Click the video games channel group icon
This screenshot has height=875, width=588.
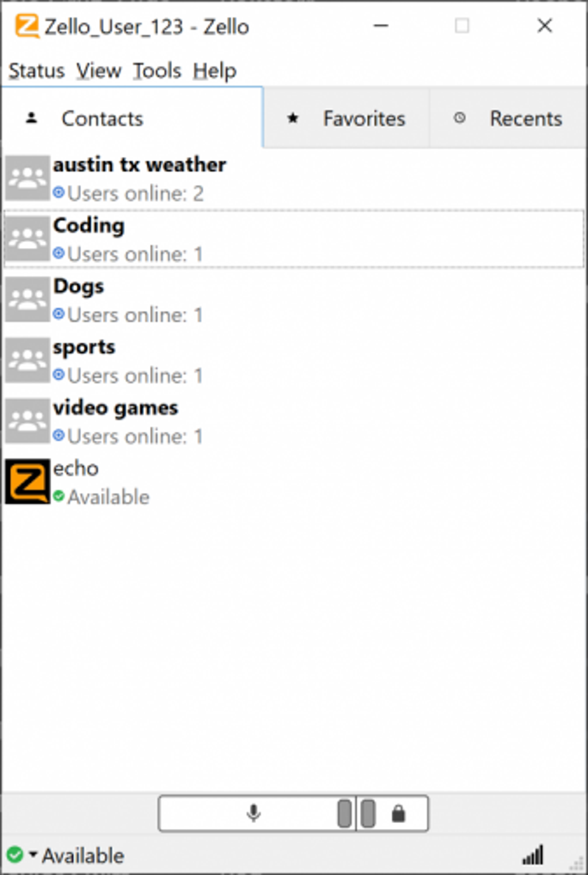point(28,421)
